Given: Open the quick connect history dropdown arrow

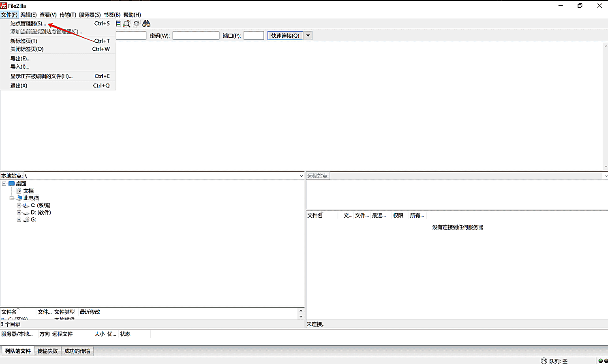Looking at the screenshot, I should 308,36.
